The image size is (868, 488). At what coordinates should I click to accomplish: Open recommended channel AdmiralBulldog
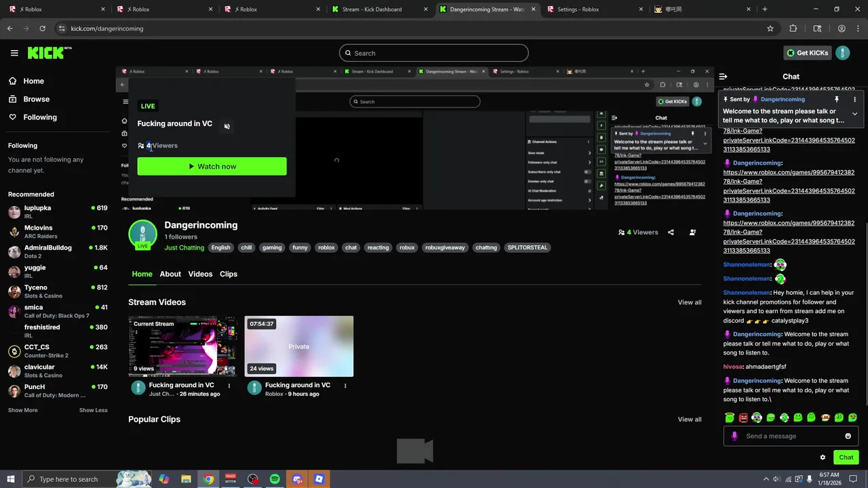point(58,251)
